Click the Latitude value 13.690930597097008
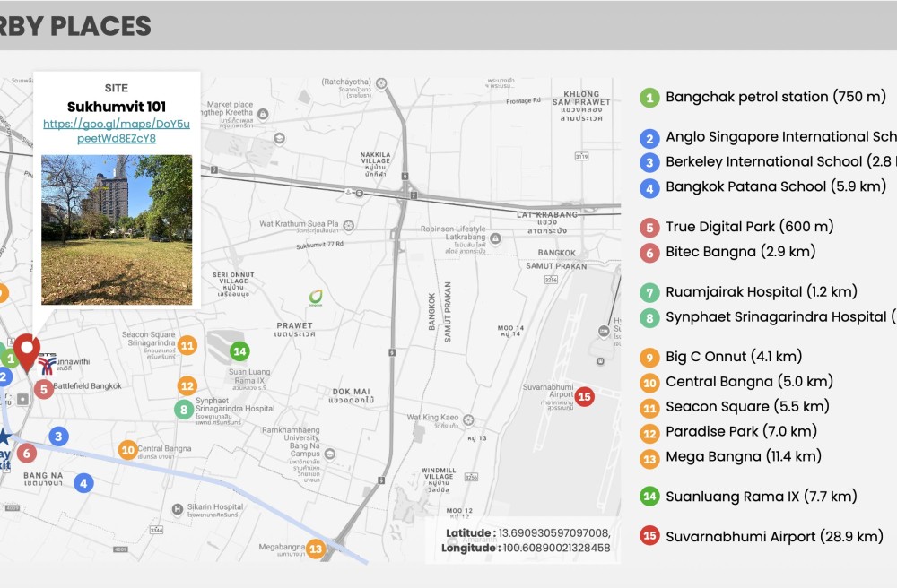 pyautogui.click(x=553, y=532)
